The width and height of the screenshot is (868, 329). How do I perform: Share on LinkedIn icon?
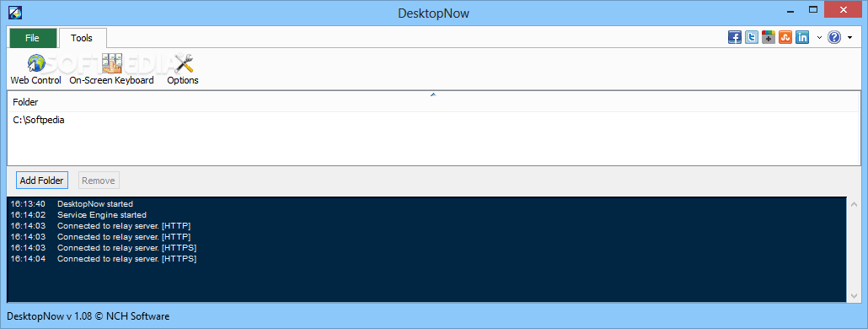802,38
